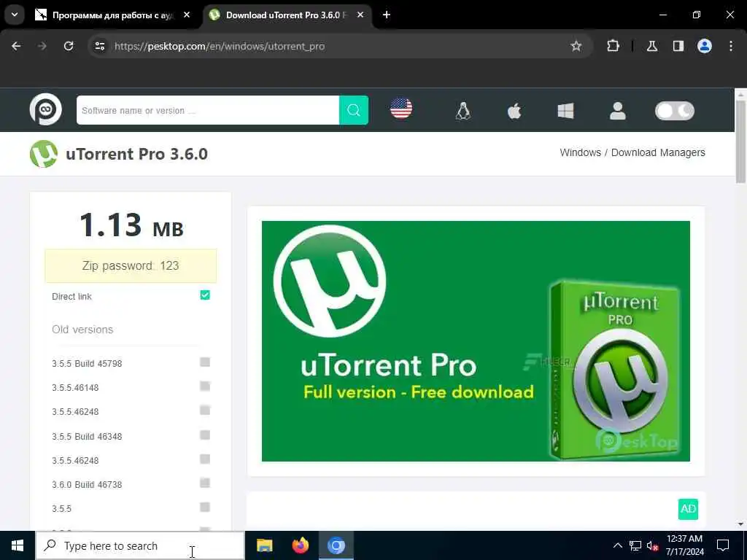Open the Linux penguin category

coord(463,111)
